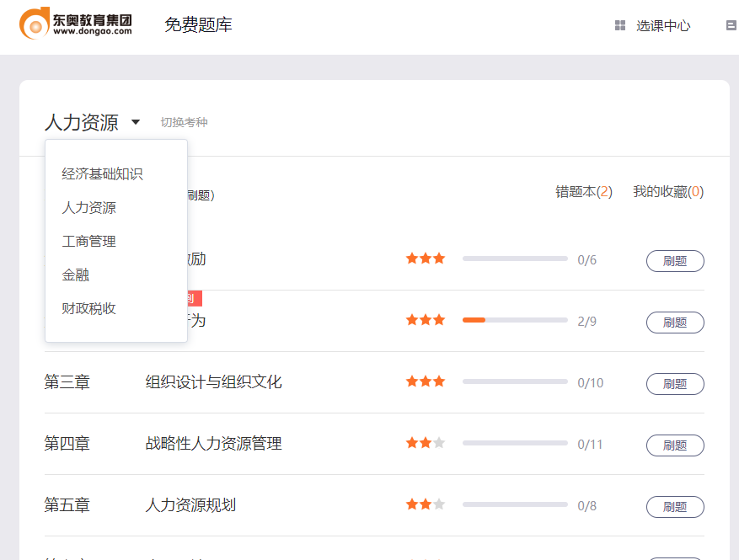Click the star rating for 组织设计与组织文化
This screenshot has height=560, width=739.
point(425,381)
